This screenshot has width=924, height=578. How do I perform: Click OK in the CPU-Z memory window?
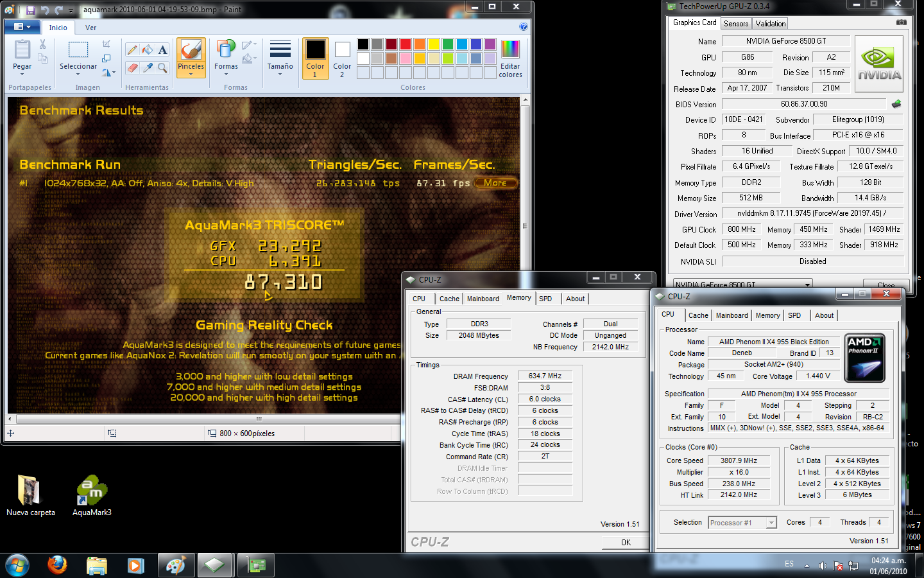click(626, 543)
